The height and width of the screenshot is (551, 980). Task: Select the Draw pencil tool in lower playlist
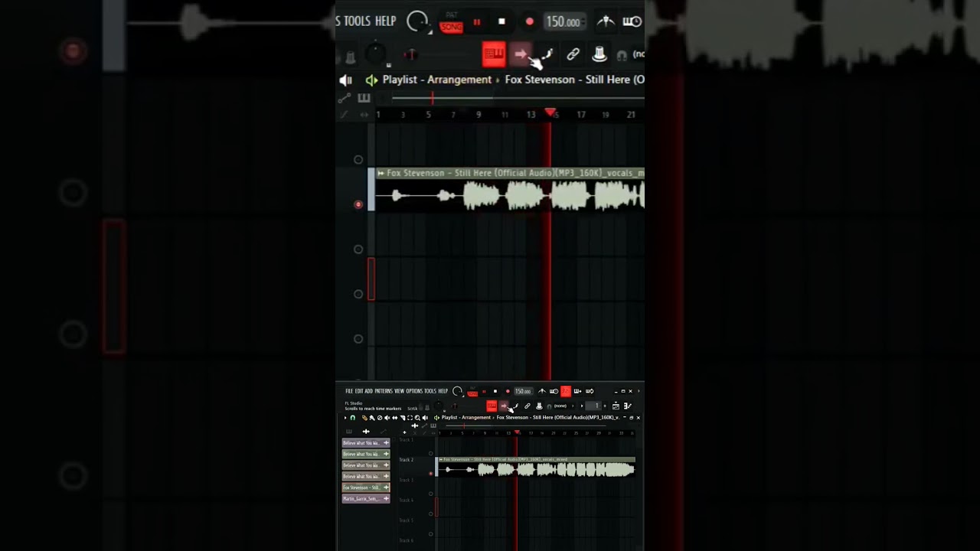(364, 418)
